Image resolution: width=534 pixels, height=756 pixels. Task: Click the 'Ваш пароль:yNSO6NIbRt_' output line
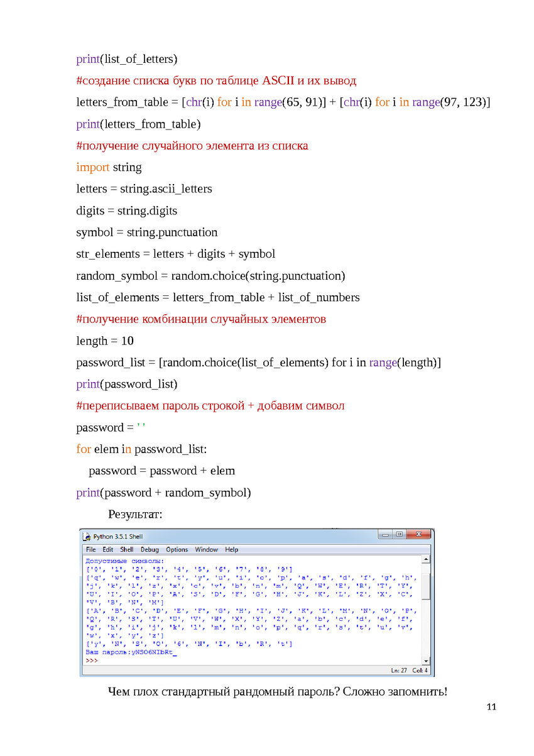tap(131, 653)
